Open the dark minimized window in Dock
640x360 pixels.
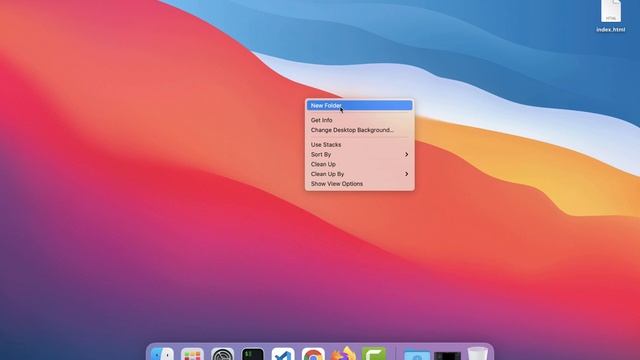[x=447, y=355]
